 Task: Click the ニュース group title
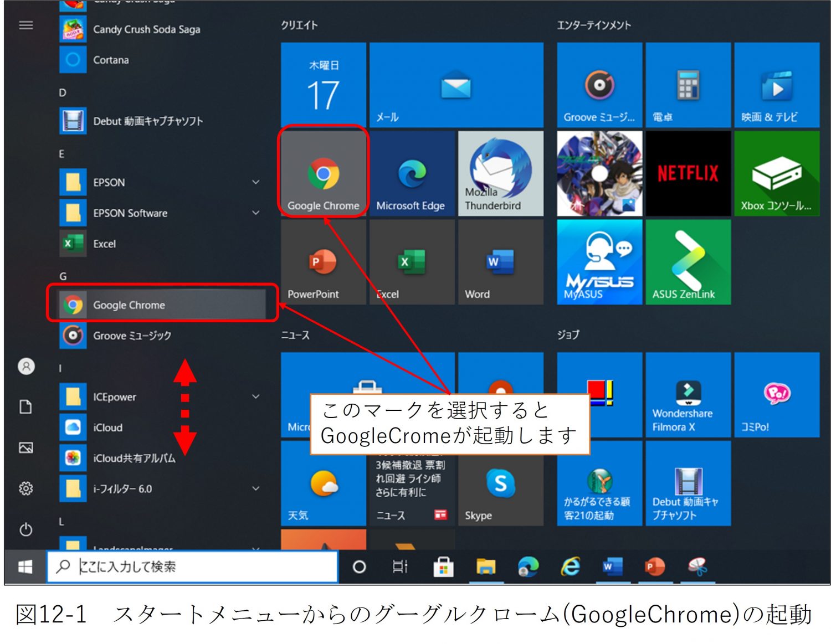[x=295, y=335]
